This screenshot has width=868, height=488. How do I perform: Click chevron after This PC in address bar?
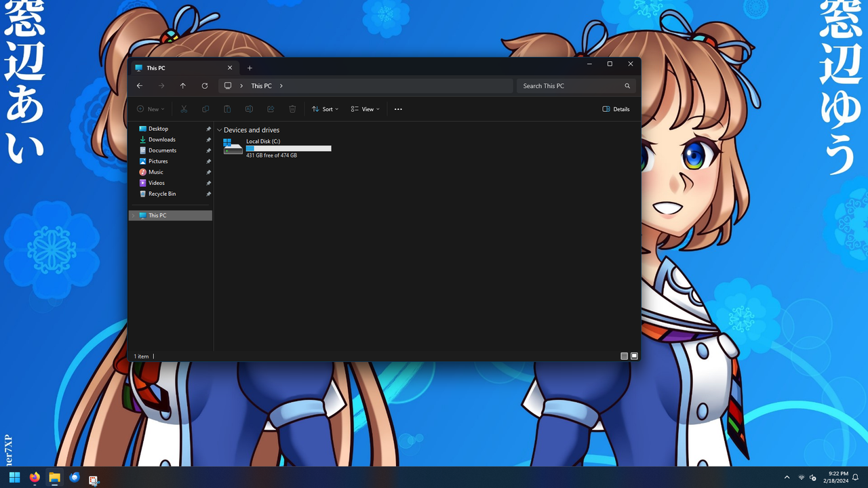(x=281, y=86)
